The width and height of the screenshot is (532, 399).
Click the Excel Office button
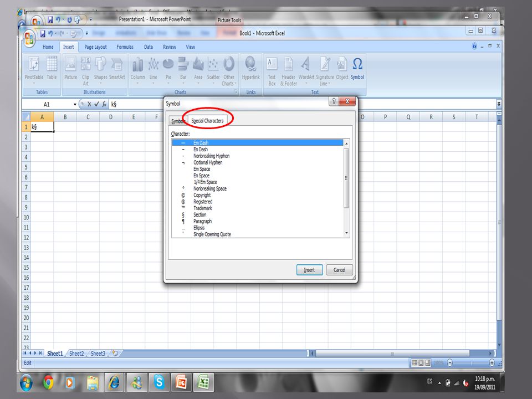tap(29, 38)
